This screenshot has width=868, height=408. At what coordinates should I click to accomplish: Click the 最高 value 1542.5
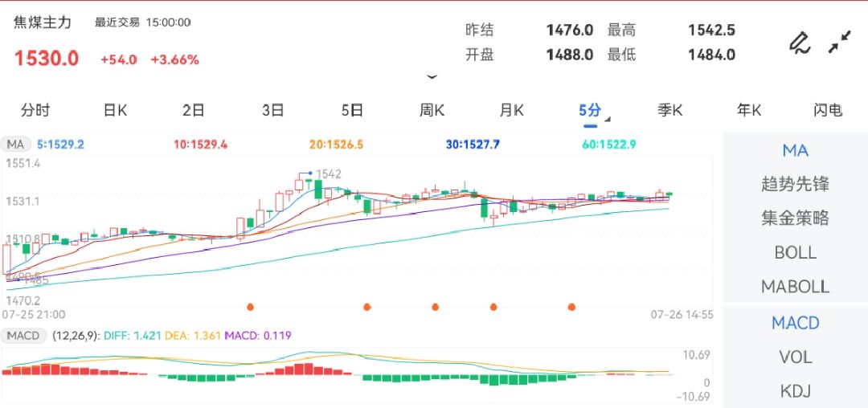[711, 30]
